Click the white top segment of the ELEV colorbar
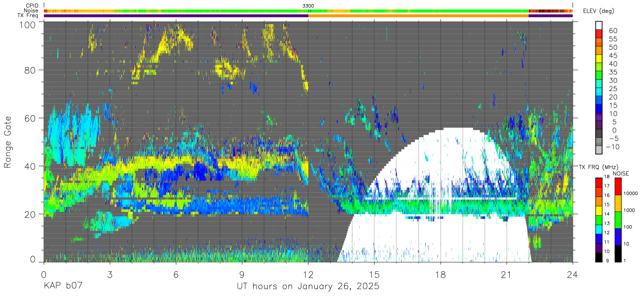The height and width of the screenshot is (297, 644). (x=598, y=26)
